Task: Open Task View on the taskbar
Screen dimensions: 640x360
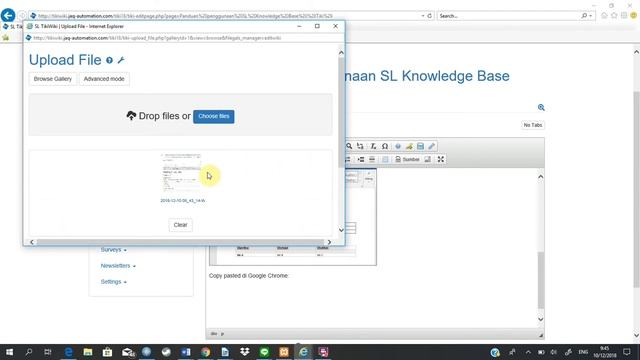Action: pyautogui.click(x=48, y=352)
